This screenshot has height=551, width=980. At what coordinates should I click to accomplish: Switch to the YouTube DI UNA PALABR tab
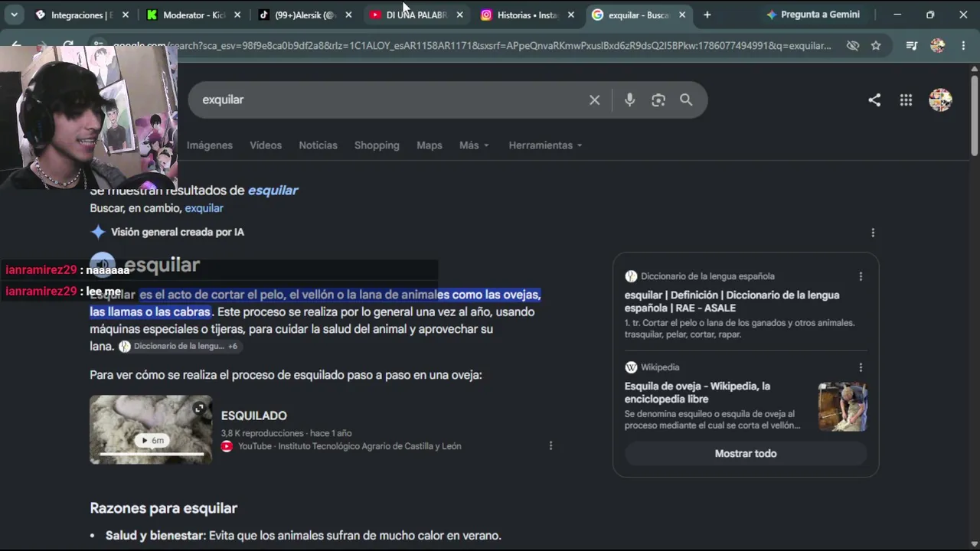pos(417,15)
